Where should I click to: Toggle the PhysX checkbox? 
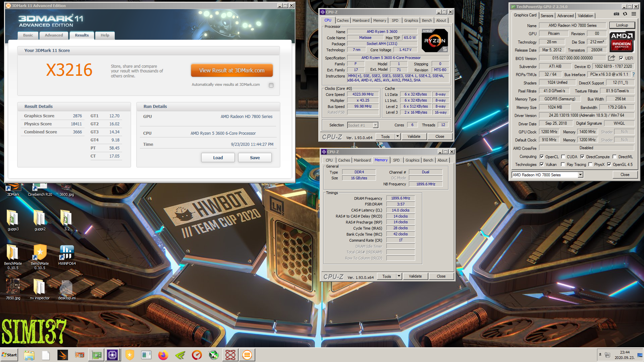[590, 164]
